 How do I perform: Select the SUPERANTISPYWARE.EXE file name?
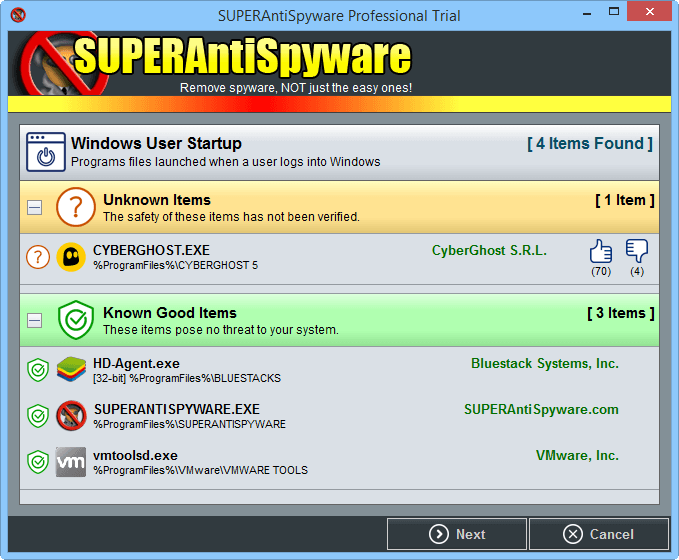177,409
